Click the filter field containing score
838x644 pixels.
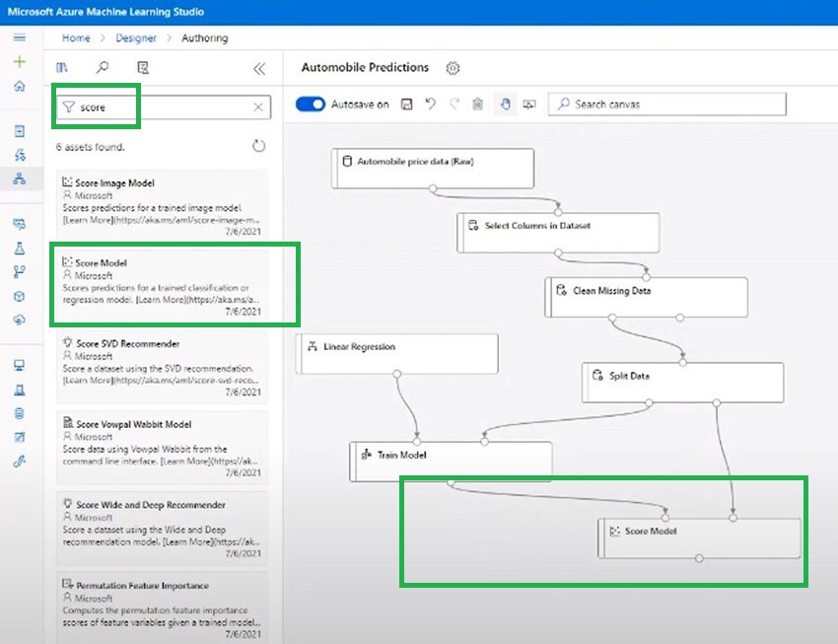[x=164, y=107]
